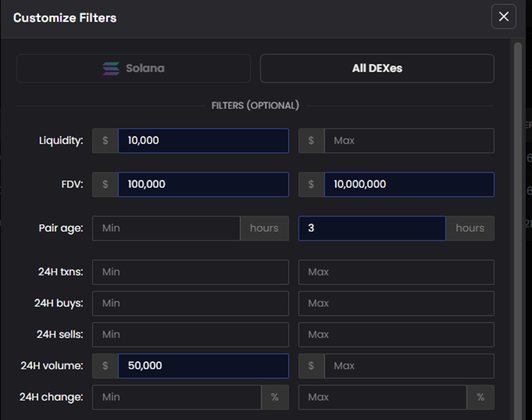The height and width of the screenshot is (420, 532).
Task: Click the hours suffix of Pair age Min
Action: click(264, 228)
